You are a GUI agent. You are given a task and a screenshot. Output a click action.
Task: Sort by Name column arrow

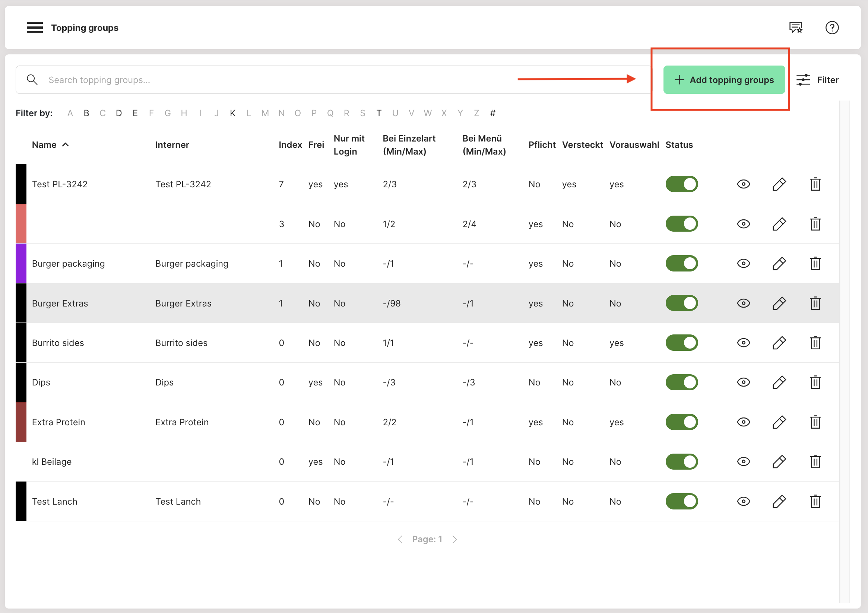point(66,145)
